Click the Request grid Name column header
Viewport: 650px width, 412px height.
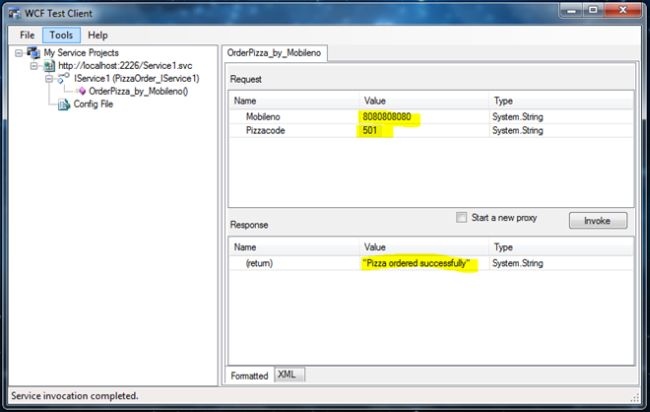tap(293, 101)
